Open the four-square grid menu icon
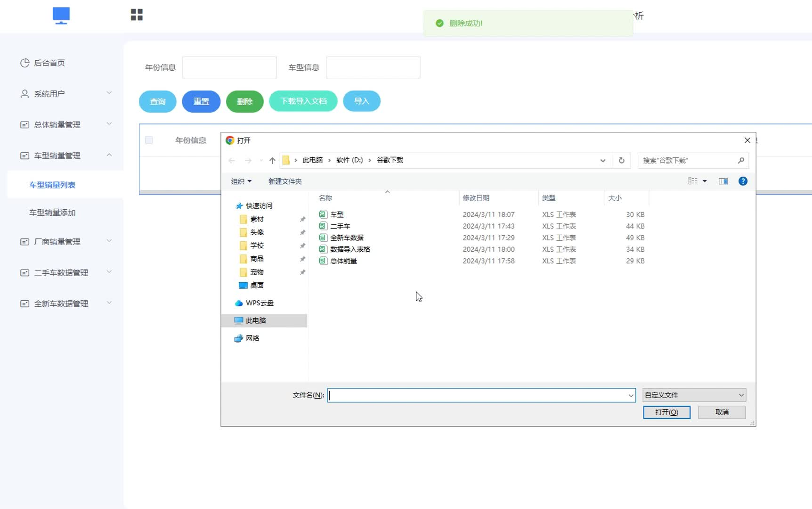 coord(137,15)
